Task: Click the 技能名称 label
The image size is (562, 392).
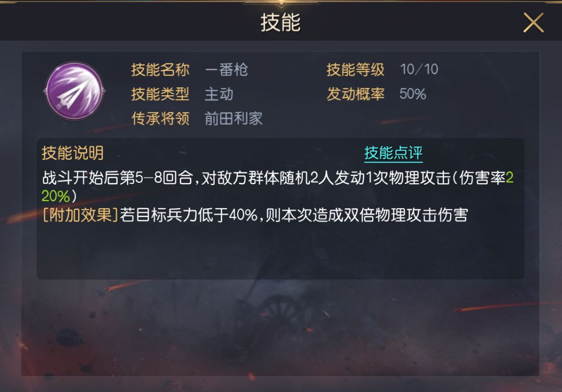Action: pyautogui.click(x=160, y=70)
